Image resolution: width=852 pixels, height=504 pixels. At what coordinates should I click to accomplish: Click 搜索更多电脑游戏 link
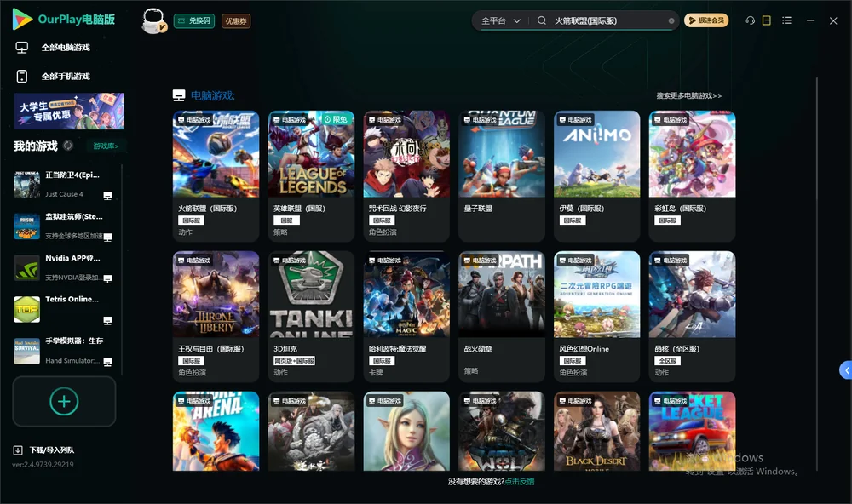[688, 96]
